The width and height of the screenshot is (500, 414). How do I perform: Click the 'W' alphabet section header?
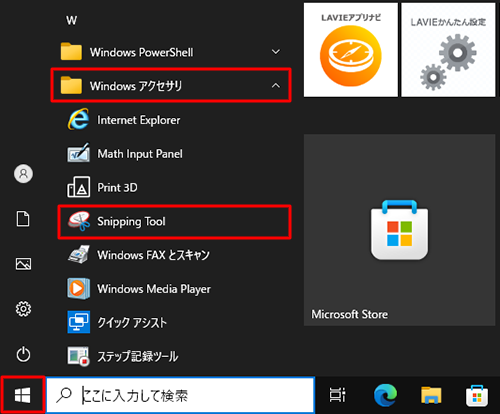pyautogui.click(x=71, y=21)
